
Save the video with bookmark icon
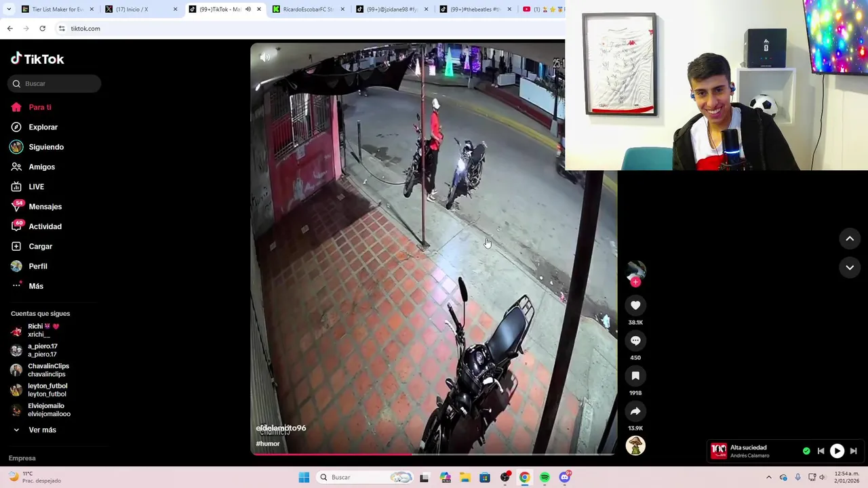[635, 376]
